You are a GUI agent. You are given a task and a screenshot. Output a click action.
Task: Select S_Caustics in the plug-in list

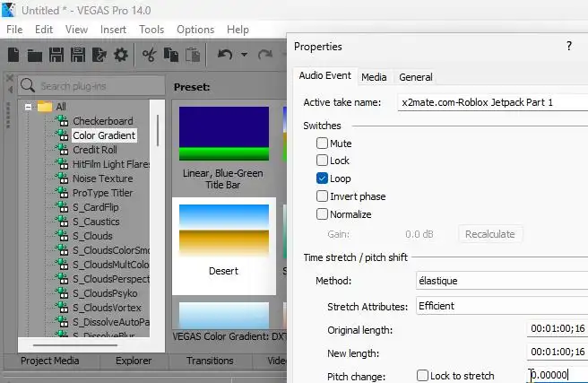coord(96,222)
